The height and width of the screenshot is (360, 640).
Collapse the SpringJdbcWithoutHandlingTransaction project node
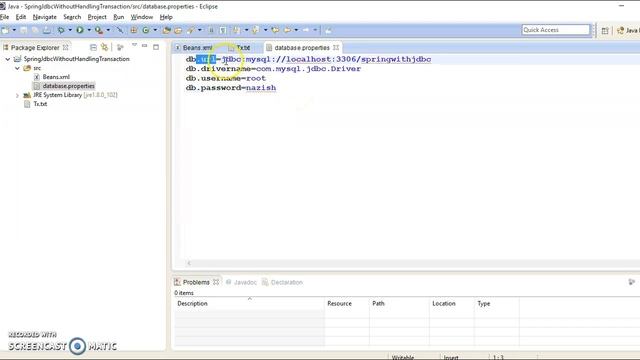(x=8, y=59)
